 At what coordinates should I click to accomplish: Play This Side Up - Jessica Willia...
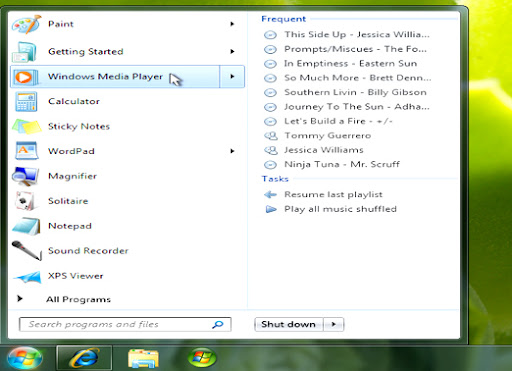[357, 35]
